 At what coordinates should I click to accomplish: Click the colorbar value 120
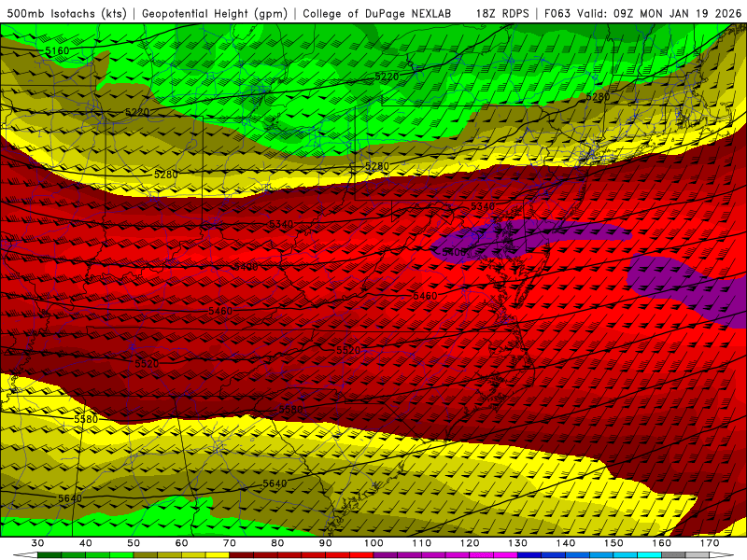coord(470,543)
